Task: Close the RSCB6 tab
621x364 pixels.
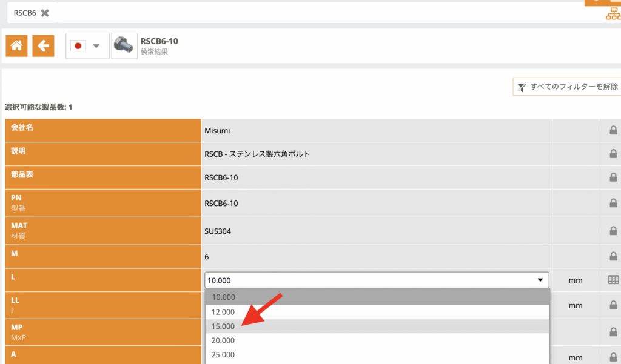Action: click(x=45, y=13)
